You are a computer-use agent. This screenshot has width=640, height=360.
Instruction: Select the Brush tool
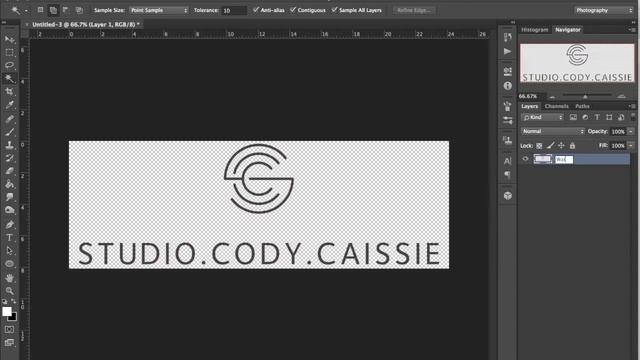click(9, 132)
